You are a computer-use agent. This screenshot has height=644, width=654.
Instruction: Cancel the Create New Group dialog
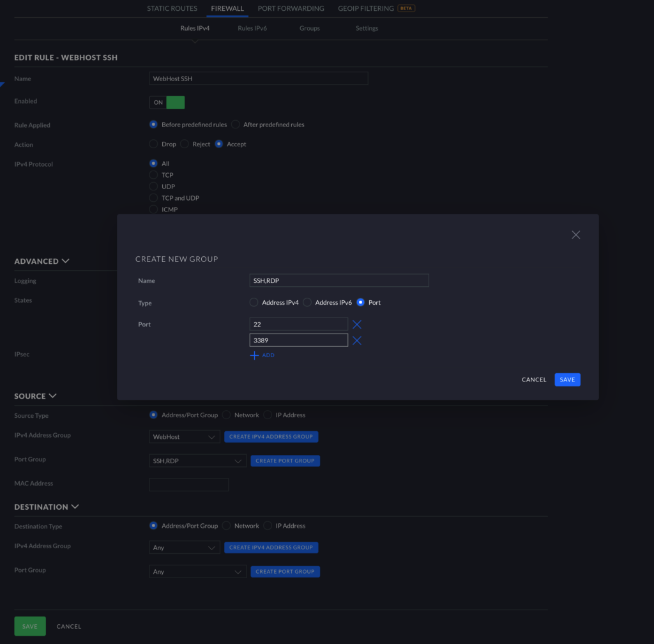coord(534,379)
